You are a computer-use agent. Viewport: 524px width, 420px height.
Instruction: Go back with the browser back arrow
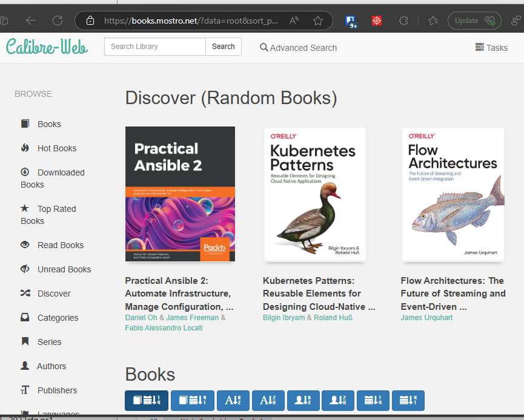pos(31,21)
